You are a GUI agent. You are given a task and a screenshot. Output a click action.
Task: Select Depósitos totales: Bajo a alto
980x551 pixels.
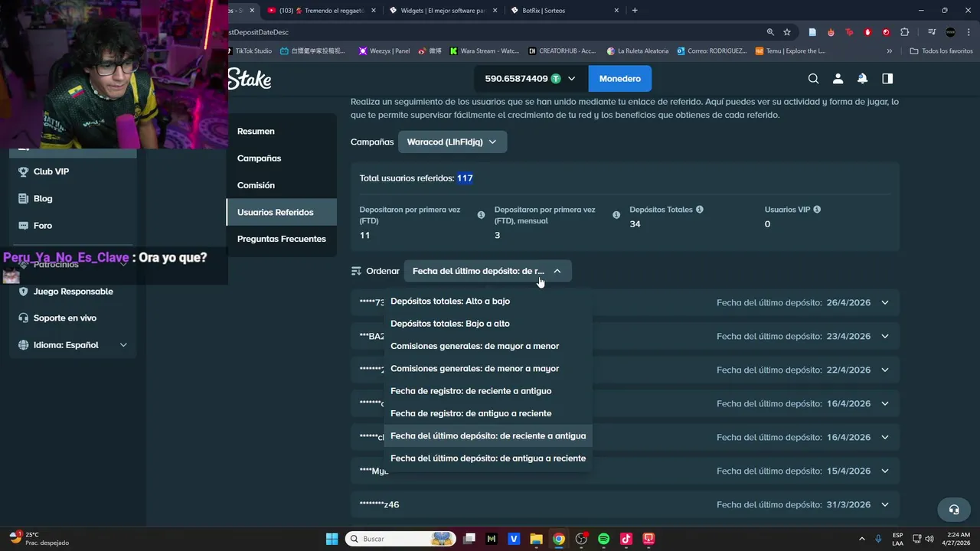[x=488, y=324]
